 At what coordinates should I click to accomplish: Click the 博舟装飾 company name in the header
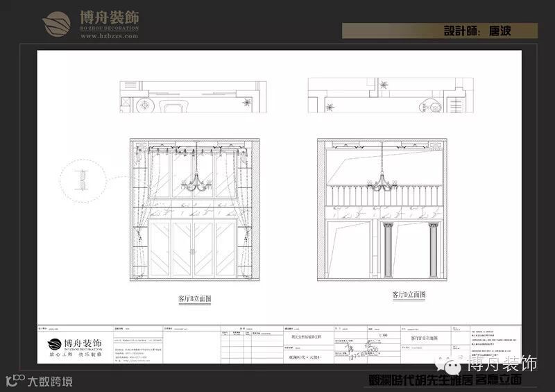point(110,17)
